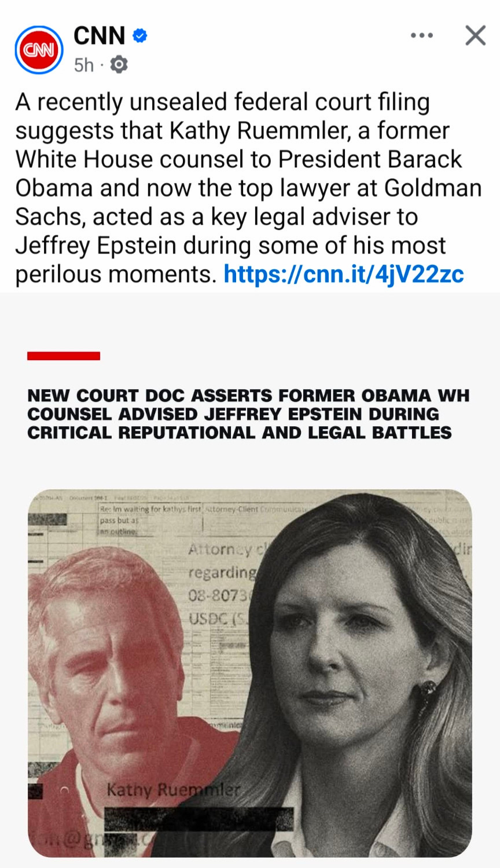Click the "New Court Doc Asserts" headline
This screenshot has width=500, height=868.
pos(248,414)
